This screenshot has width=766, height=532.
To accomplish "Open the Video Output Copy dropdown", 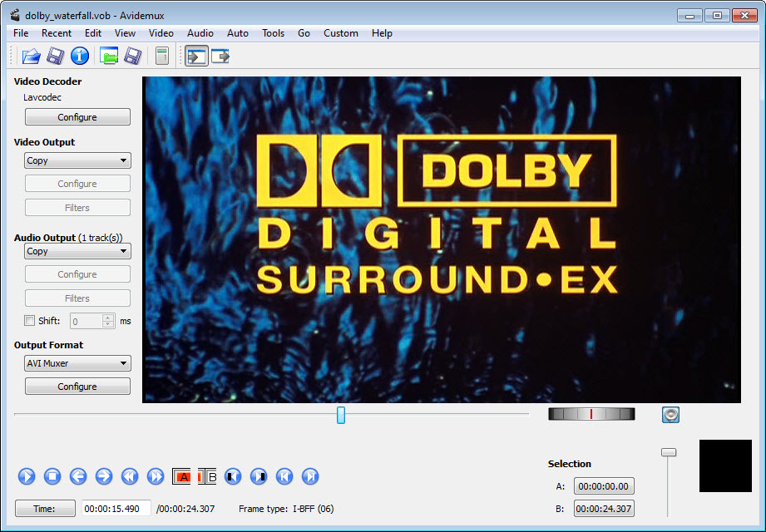I will (x=77, y=160).
